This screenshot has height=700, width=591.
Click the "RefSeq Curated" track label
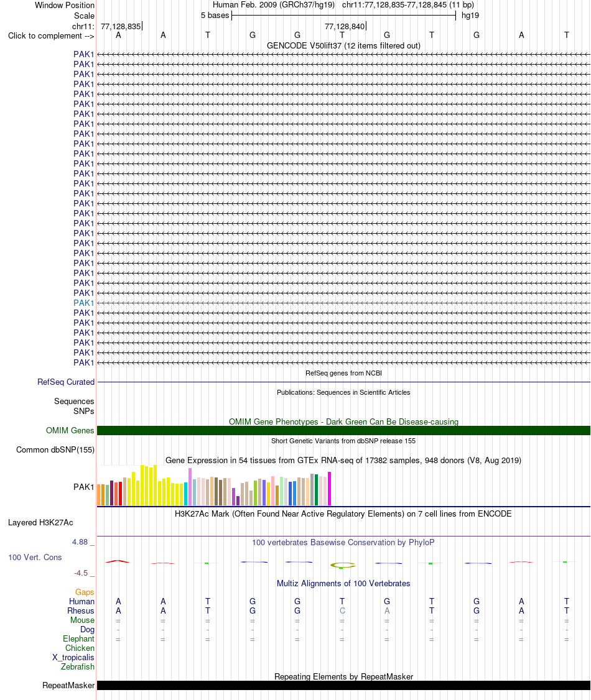pos(66,382)
